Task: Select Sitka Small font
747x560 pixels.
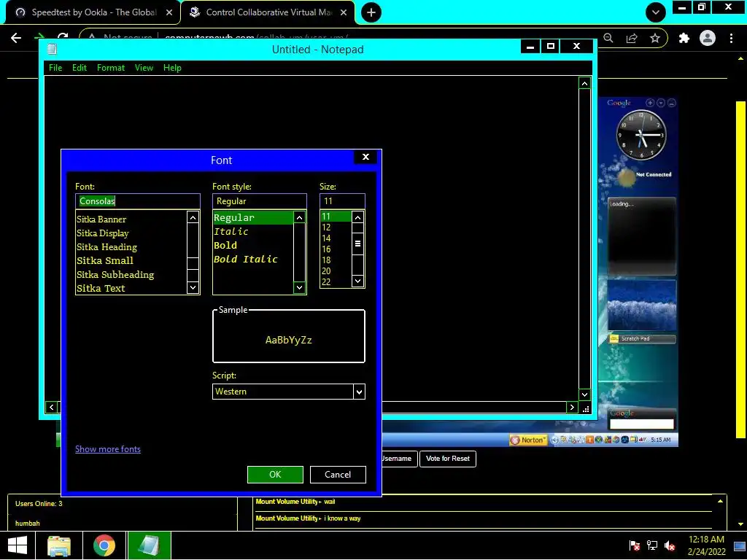Action: pos(105,260)
